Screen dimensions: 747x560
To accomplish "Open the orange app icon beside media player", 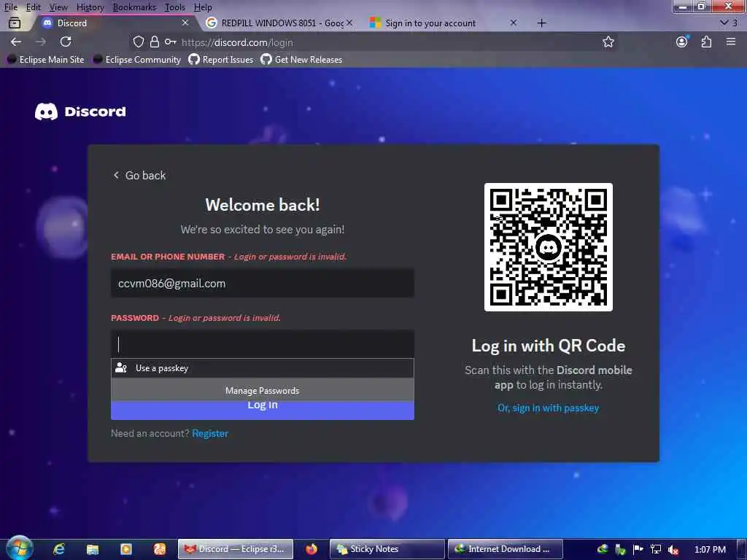I will [160, 549].
